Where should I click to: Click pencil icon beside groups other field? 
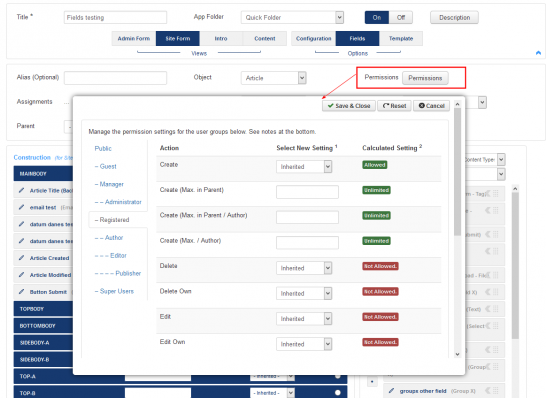click(x=391, y=391)
